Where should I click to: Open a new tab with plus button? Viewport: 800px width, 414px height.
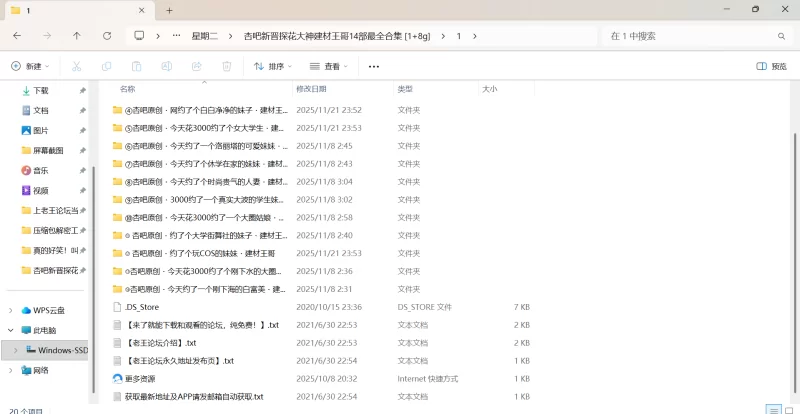point(169,10)
